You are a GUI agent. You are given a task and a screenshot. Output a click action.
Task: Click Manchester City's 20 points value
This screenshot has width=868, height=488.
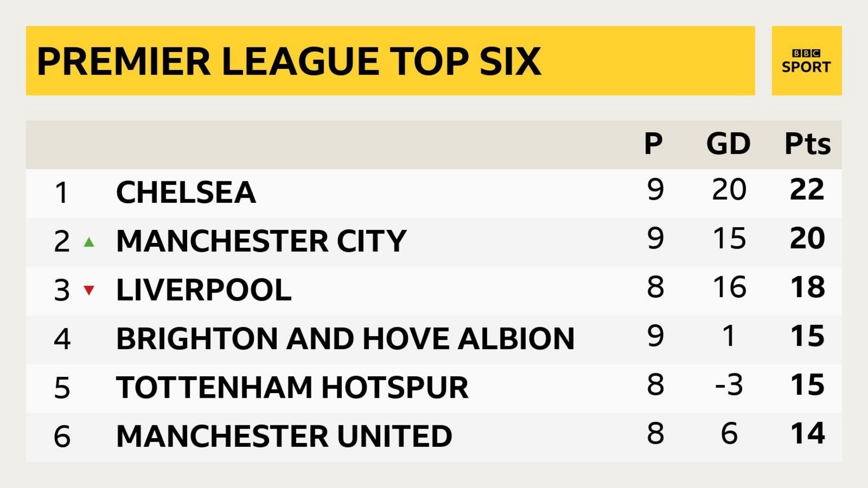click(807, 238)
